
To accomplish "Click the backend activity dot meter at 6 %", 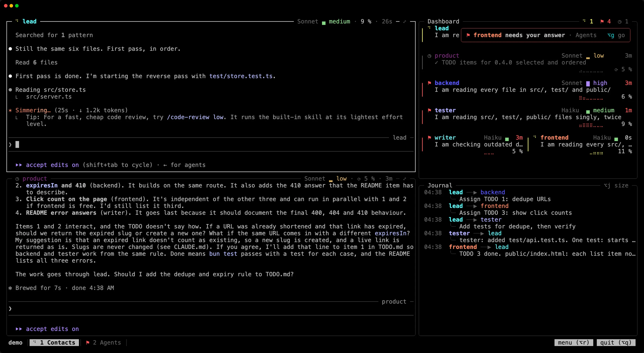I will pos(591,98).
